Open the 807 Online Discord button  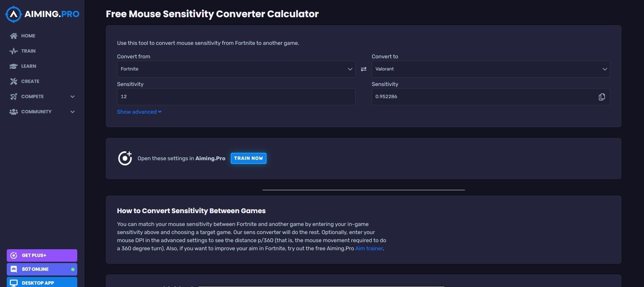[x=42, y=269]
